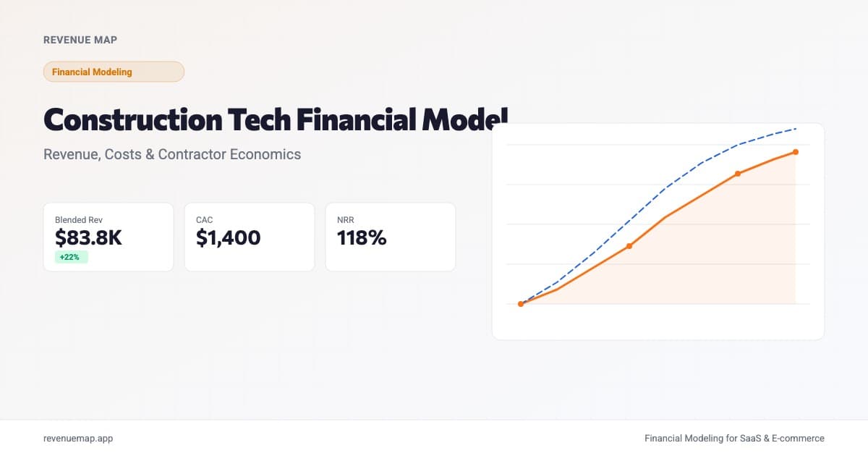
Task: Click the subtitle Revenue, Costs & Contractor Economics
Action: (x=172, y=154)
